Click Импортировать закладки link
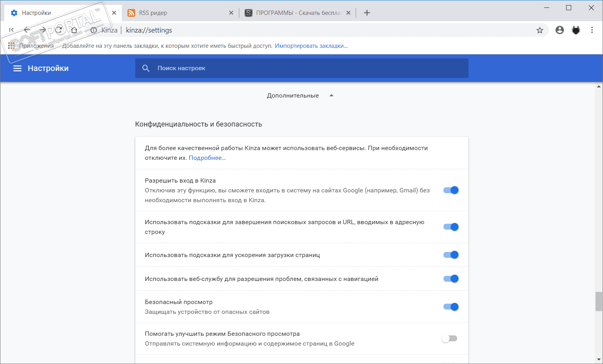Screen dimensions: 603x364 coord(311,46)
